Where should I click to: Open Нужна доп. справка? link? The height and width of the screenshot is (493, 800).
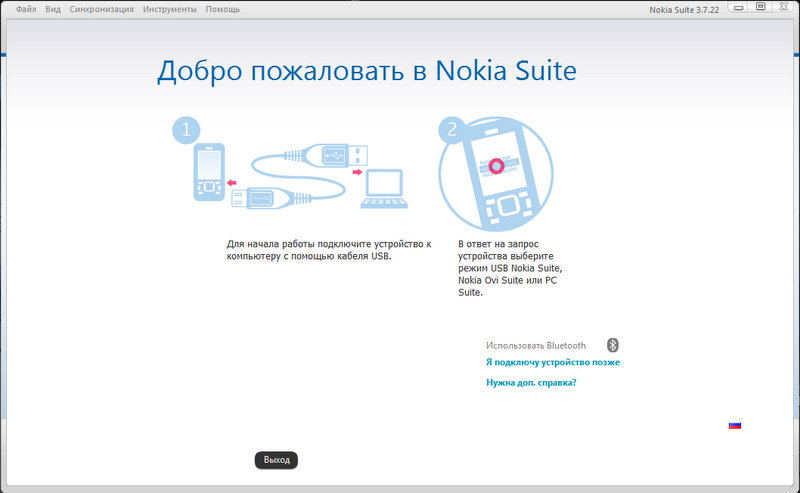pos(531,382)
